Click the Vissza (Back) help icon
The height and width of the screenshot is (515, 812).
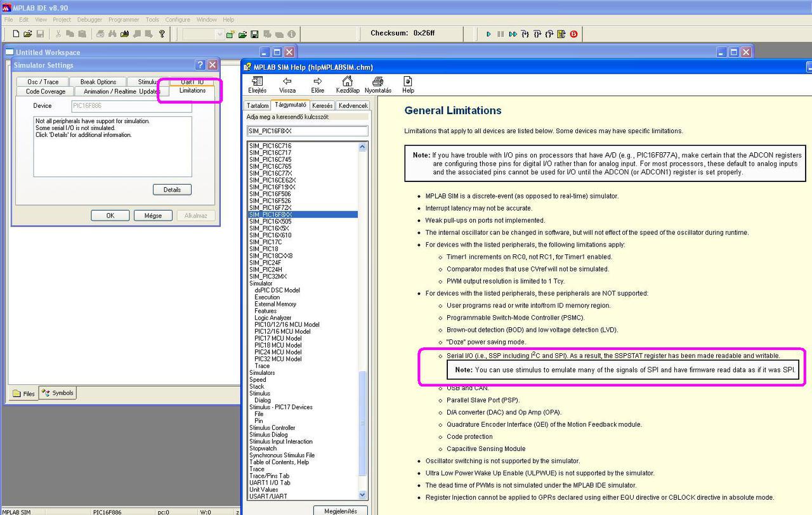tap(287, 84)
